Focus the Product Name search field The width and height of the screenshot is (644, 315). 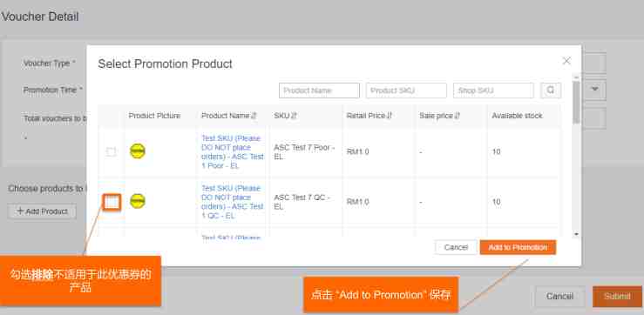coord(319,90)
